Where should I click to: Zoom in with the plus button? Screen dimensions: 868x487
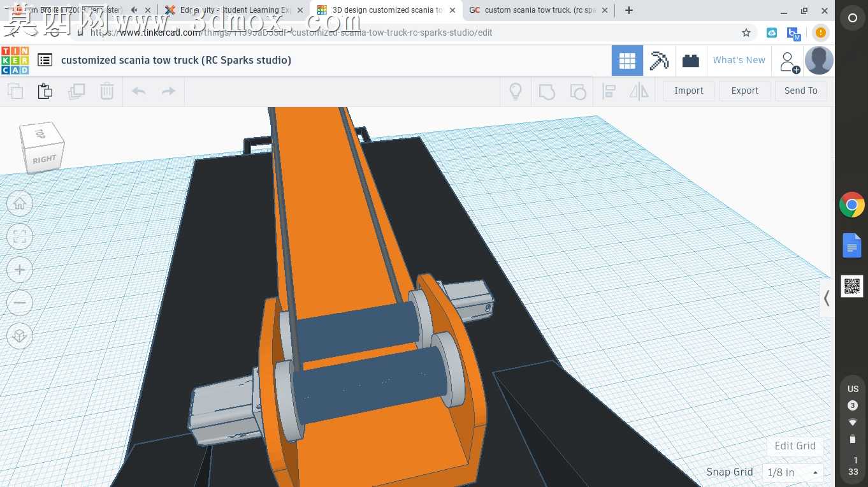click(20, 270)
